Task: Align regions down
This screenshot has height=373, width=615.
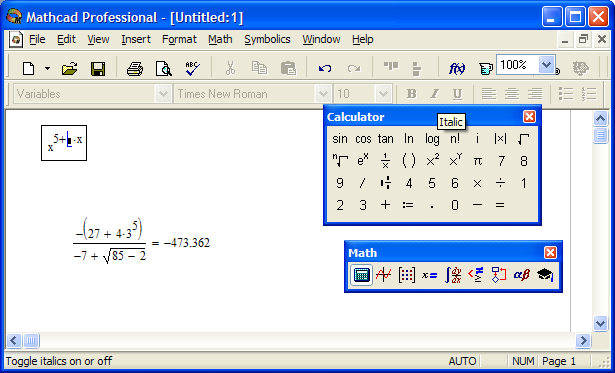Action: click(x=417, y=69)
